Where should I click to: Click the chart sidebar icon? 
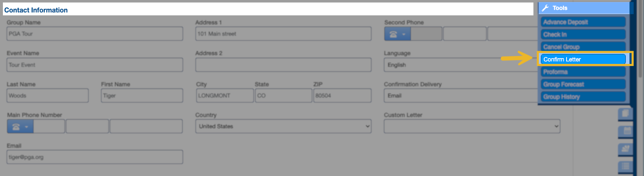(626, 149)
